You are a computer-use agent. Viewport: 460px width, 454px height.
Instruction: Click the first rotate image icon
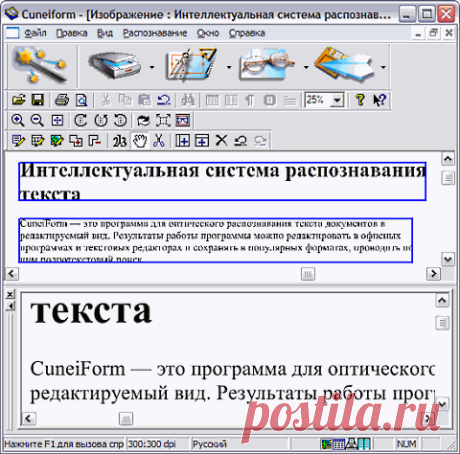pos(80,120)
